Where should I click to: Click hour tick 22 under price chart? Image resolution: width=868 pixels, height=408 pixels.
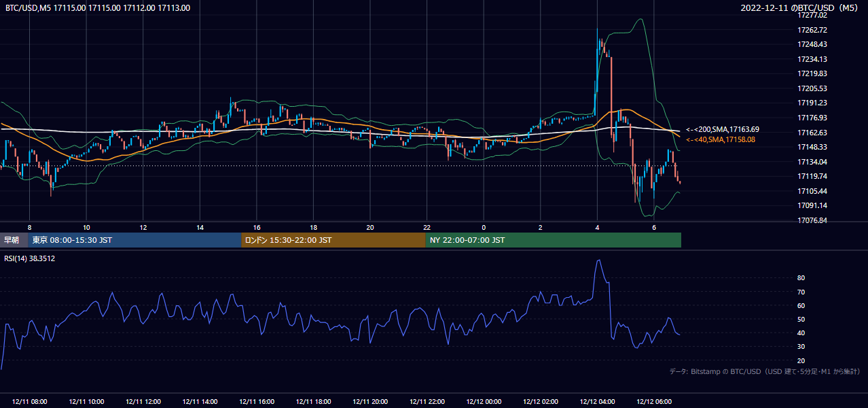tap(427, 227)
